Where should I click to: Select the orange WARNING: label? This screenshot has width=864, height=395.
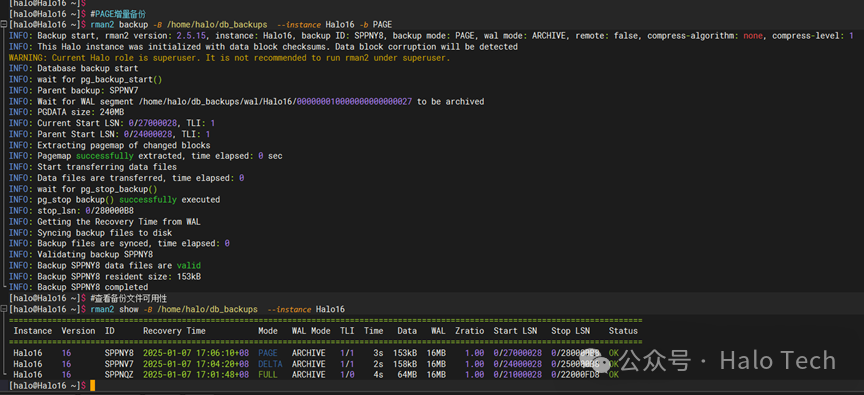[28, 58]
